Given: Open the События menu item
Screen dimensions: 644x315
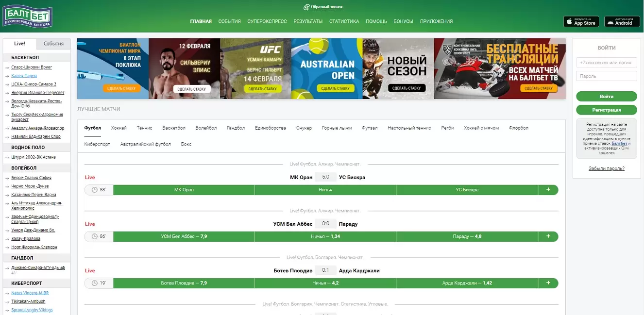Looking at the screenshot, I should [230, 21].
